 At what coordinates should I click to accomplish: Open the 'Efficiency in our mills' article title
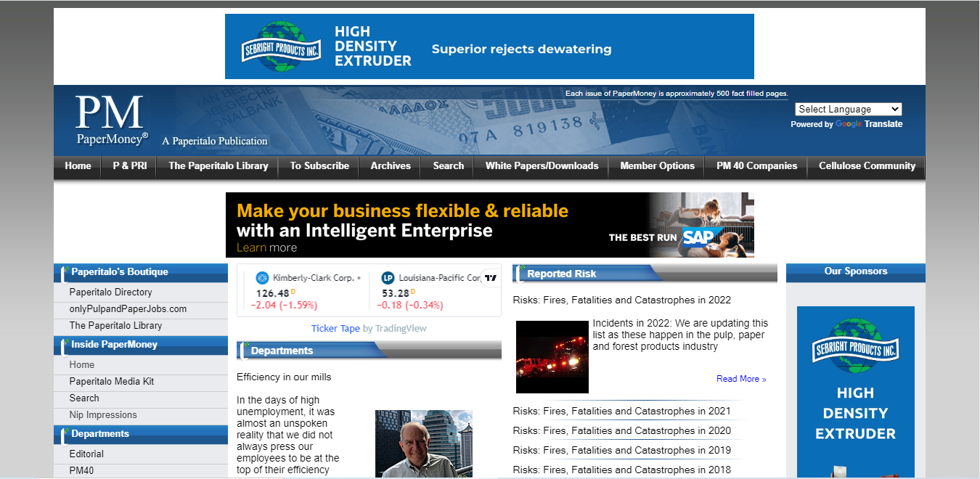284,377
